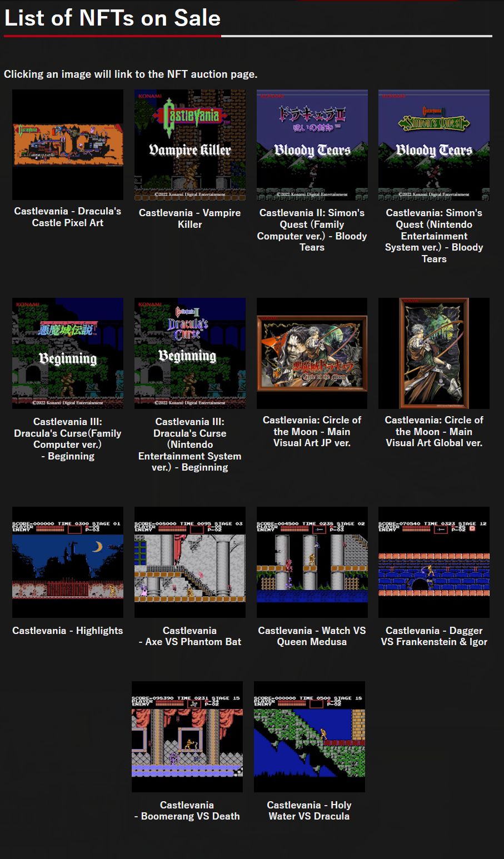Click the "Clicking an image will link" instruction text
The height and width of the screenshot is (859, 504).
pyautogui.click(x=131, y=74)
